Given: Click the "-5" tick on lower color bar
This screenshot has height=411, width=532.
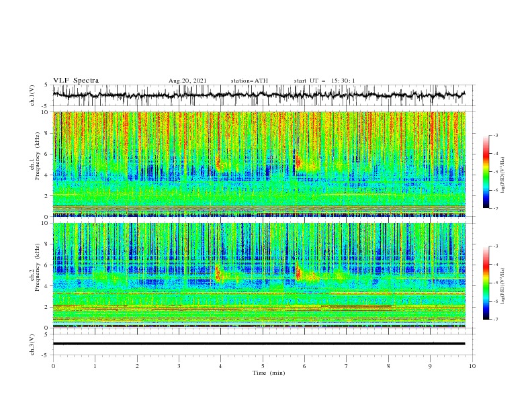Looking at the screenshot, I should pyautogui.click(x=496, y=283).
